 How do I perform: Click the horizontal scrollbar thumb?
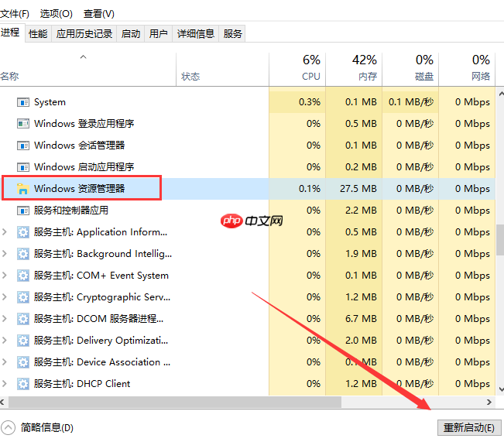pos(175,403)
